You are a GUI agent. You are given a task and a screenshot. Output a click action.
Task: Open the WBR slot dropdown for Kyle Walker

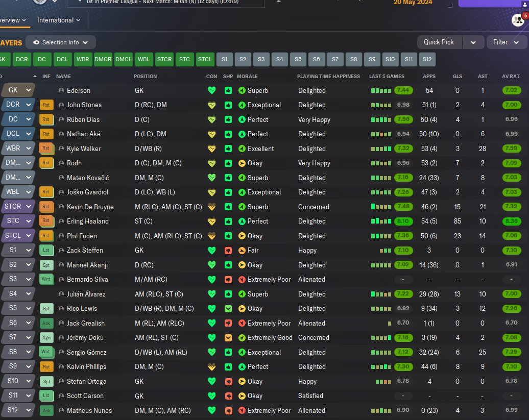coord(17,149)
